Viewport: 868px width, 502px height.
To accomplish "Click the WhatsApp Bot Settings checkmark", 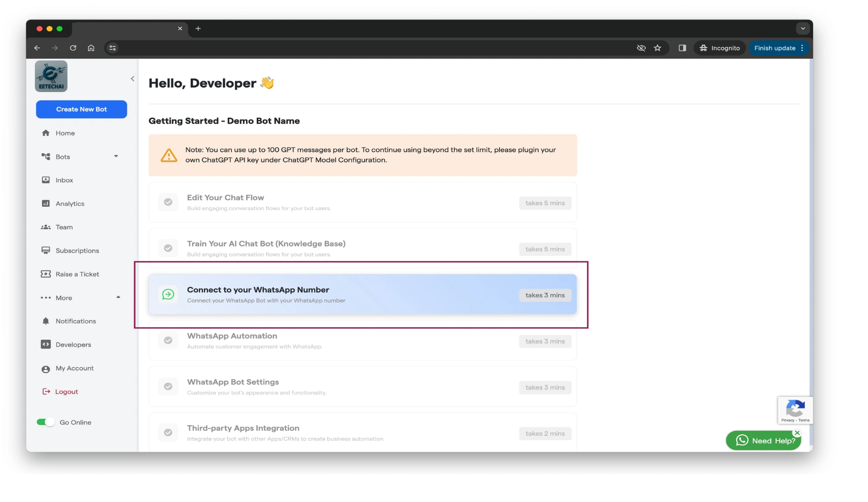I will (x=168, y=387).
